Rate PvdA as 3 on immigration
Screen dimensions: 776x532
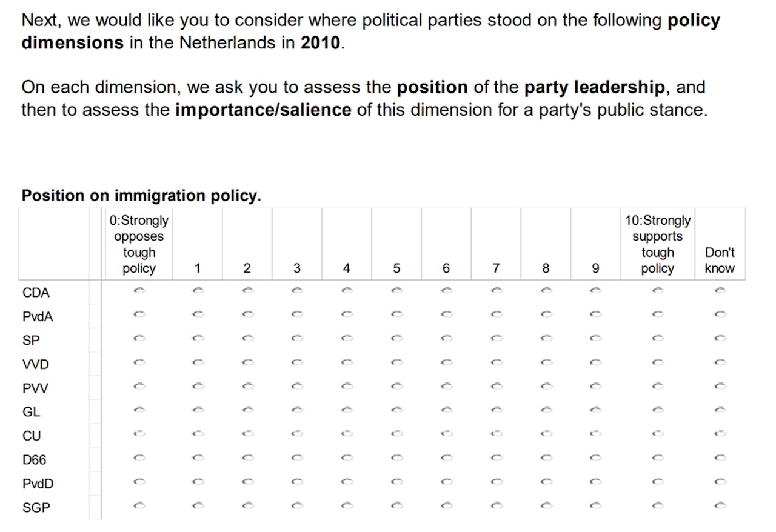pyautogui.click(x=296, y=314)
